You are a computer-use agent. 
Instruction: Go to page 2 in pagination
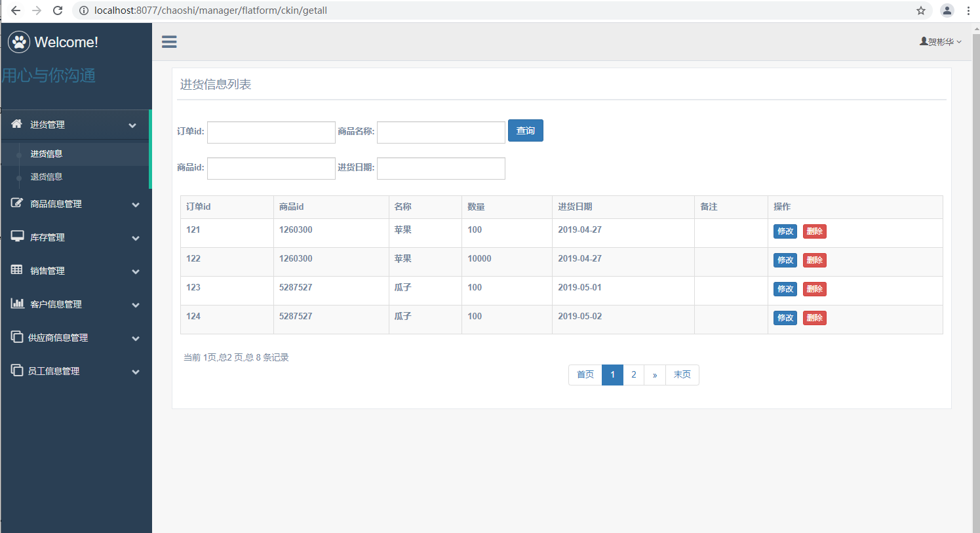(x=633, y=375)
